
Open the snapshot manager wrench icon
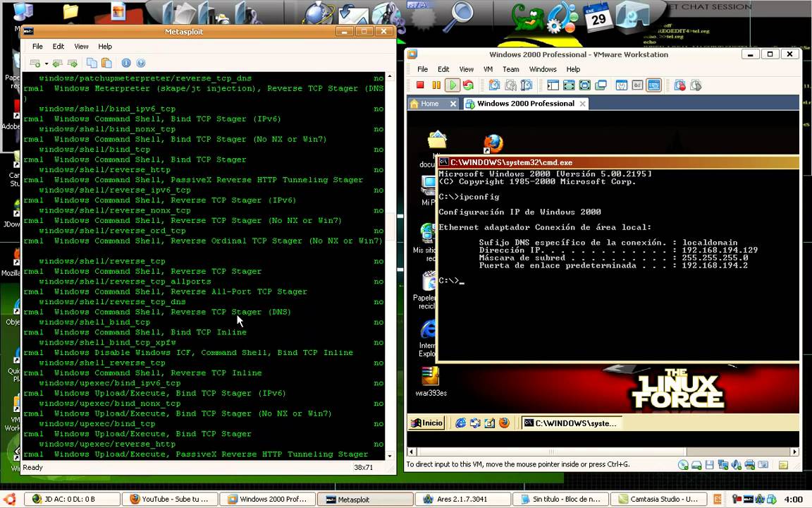pyautogui.click(x=527, y=85)
